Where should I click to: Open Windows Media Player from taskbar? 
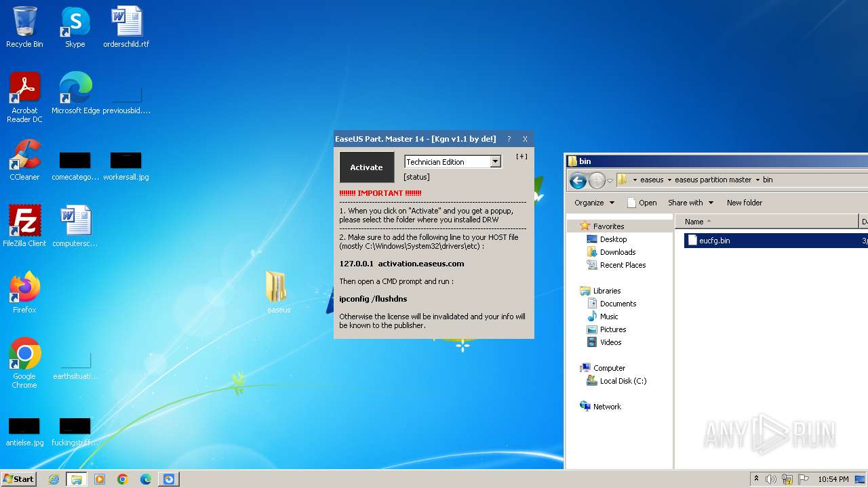(x=100, y=479)
